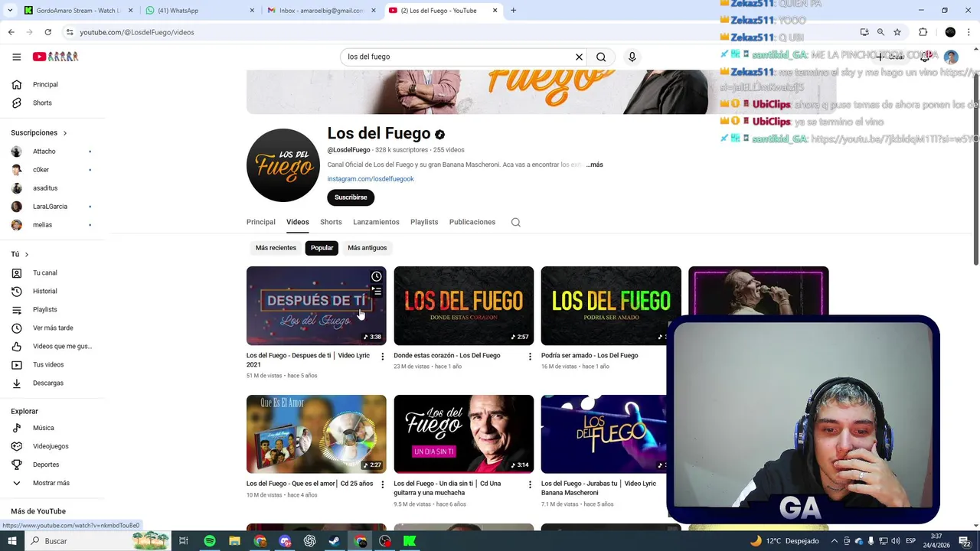This screenshot has width=980, height=551.
Task: Search within the channel using magnifier icon
Action: 515,222
